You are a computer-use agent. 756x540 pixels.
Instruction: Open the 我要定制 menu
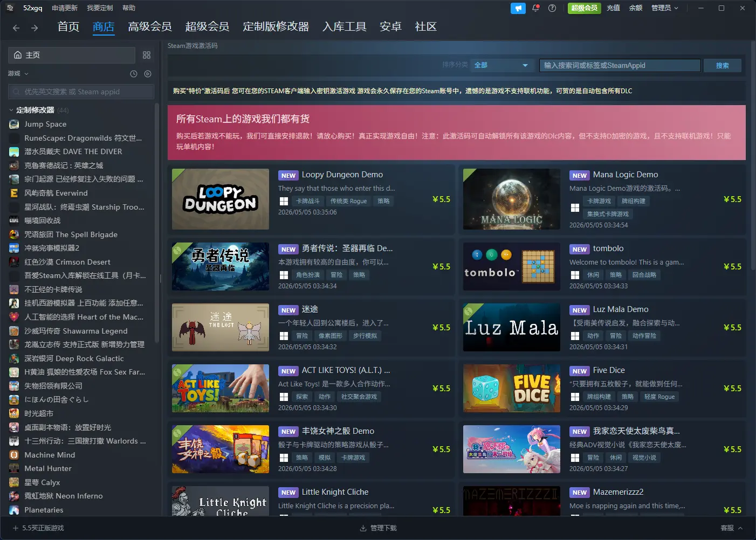(x=100, y=8)
